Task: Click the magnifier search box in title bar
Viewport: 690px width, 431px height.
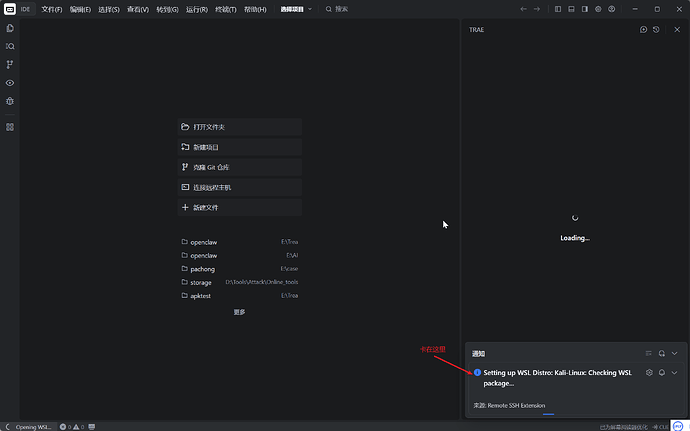Action: point(337,9)
